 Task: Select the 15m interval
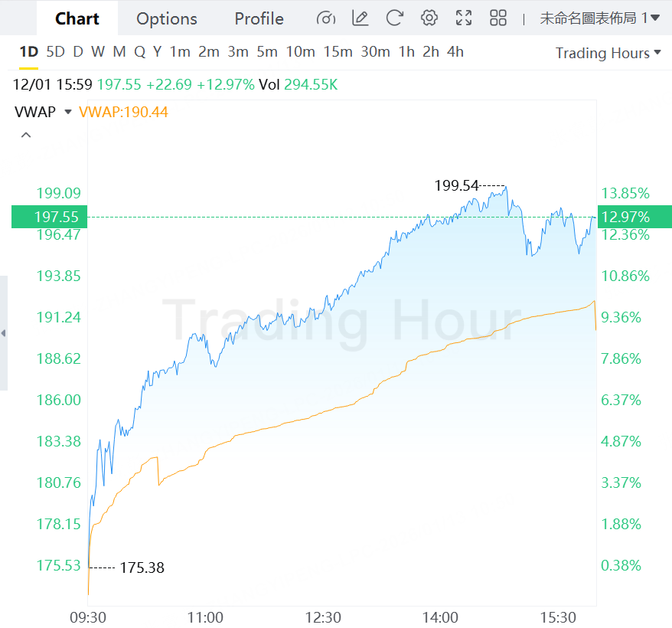click(x=338, y=52)
